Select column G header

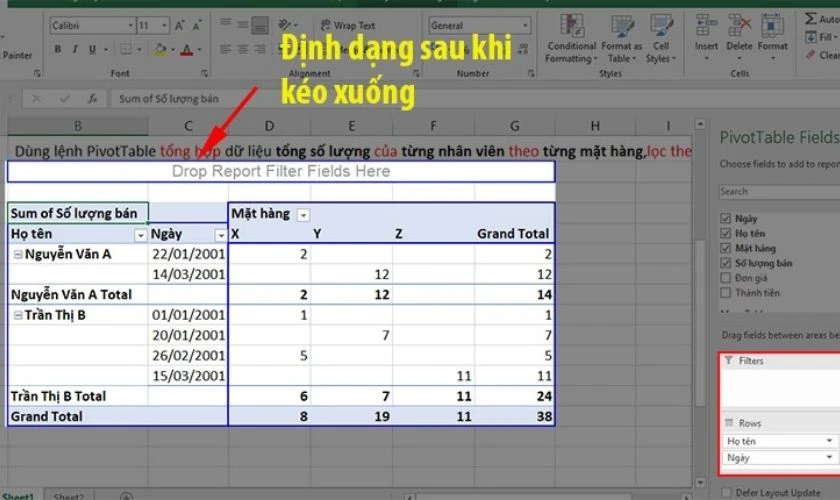click(514, 126)
